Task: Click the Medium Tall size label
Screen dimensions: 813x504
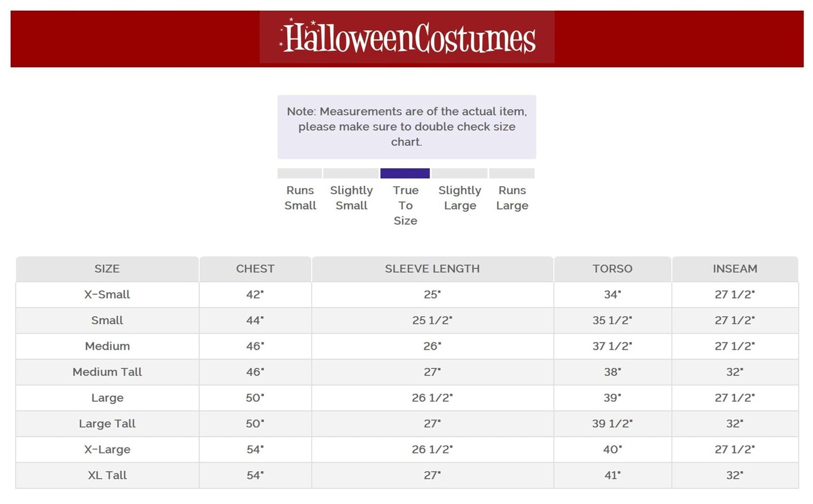Action: pyautogui.click(x=107, y=372)
